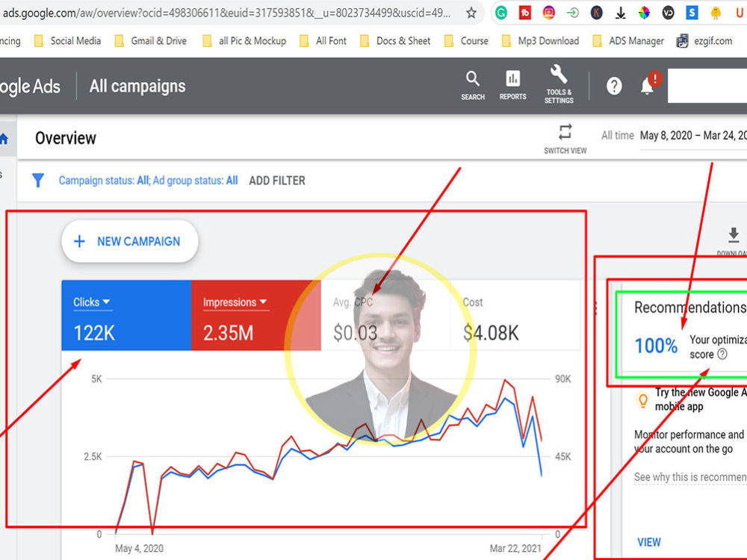Open the color wheel extension icon

click(644, 13)
